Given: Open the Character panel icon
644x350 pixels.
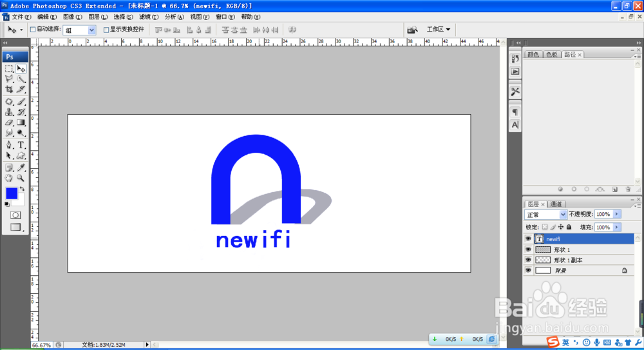Looking at the screenshot, I should (515, 124).
